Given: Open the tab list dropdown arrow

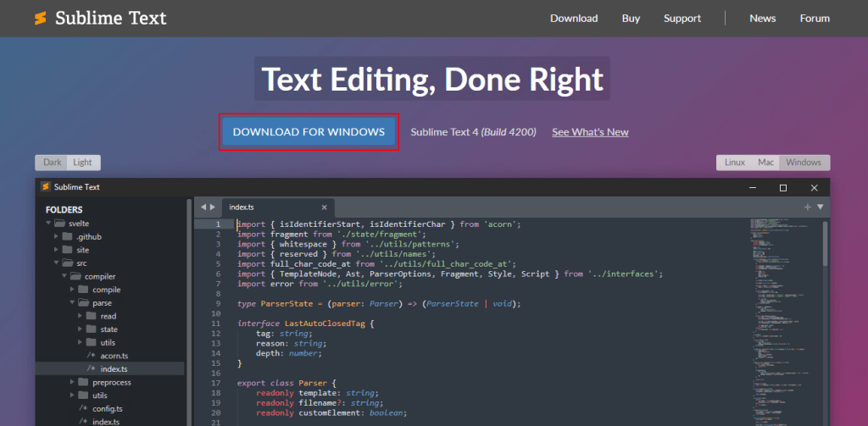Looking at the screenshot, I should pyautogui.click(x=820, y=207).
